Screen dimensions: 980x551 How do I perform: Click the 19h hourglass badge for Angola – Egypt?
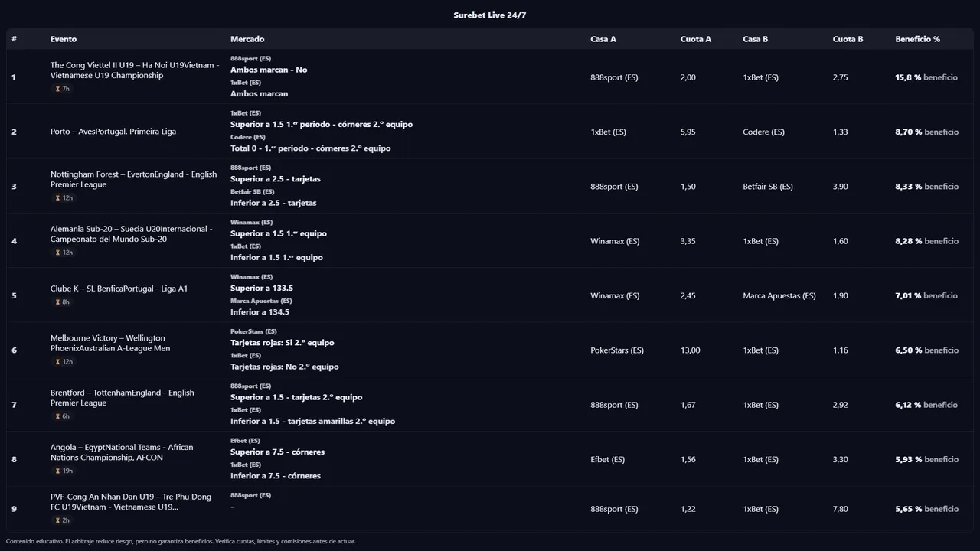point(63,471)
